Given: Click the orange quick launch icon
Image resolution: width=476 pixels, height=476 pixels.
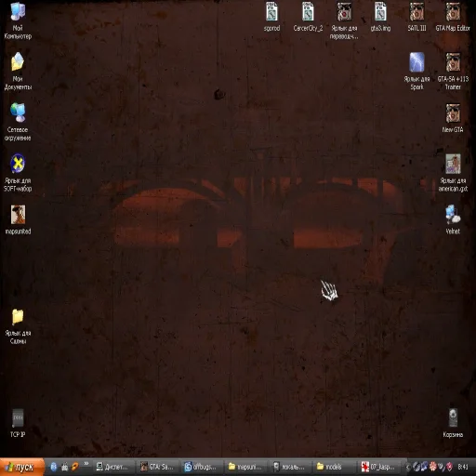Looking at the screenshot, I should [x=74, y=467].
